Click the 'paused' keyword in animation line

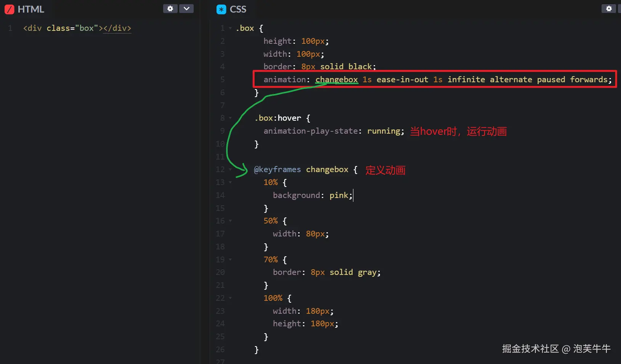point(551,80)
